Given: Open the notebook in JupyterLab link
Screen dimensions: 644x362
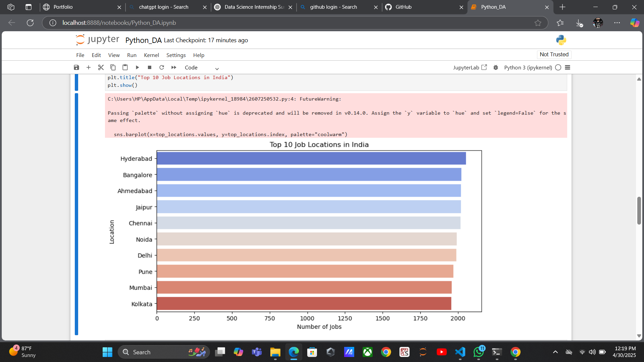Looking at the screenshot, I should click(470, 67).
